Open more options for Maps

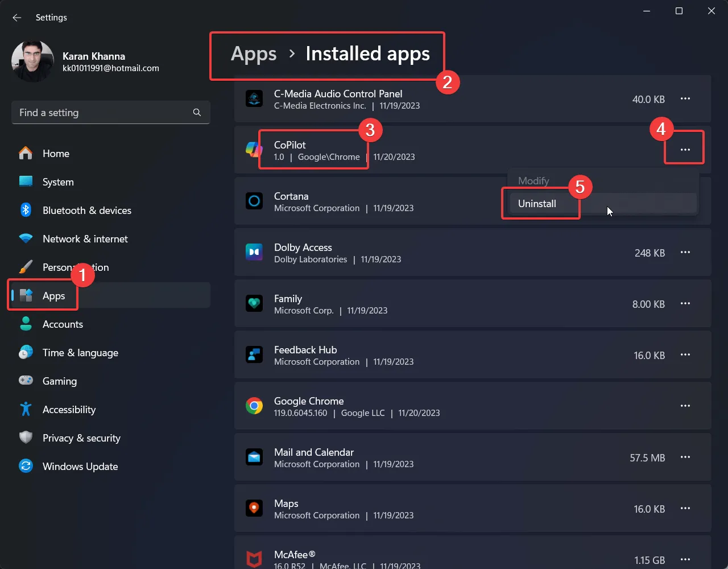pyautogui.click(x=685, y=509)
